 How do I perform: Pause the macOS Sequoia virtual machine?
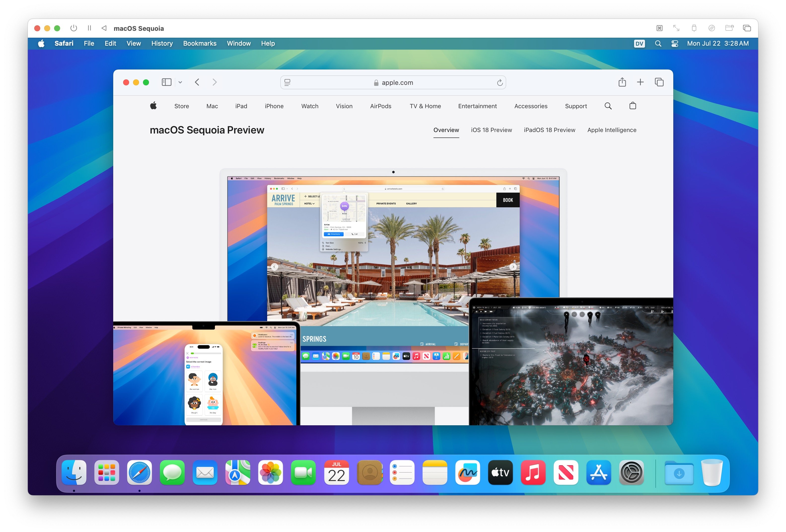[x=89, y=28]
